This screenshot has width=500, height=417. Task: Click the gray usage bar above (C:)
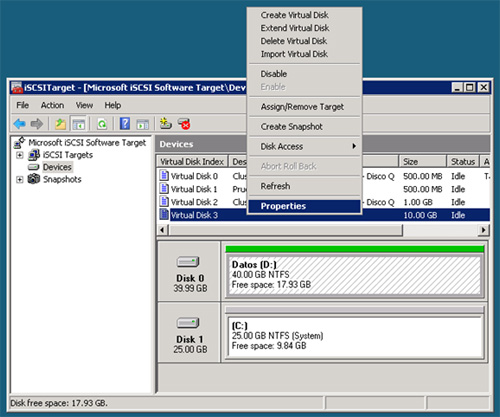(354, 310)
